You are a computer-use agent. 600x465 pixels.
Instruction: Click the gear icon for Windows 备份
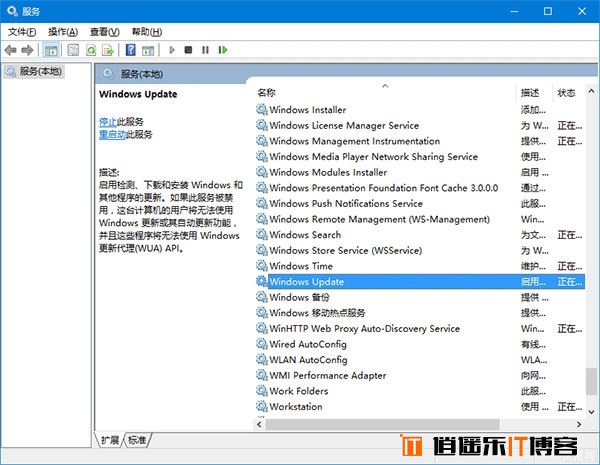click(262, 297)
